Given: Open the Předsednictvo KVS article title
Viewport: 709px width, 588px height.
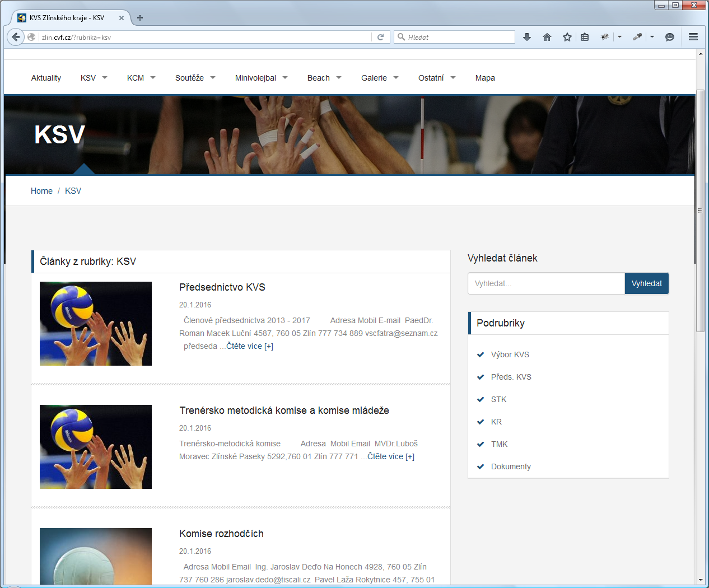Looking at the screenshot, I should (x=222, y=287).
